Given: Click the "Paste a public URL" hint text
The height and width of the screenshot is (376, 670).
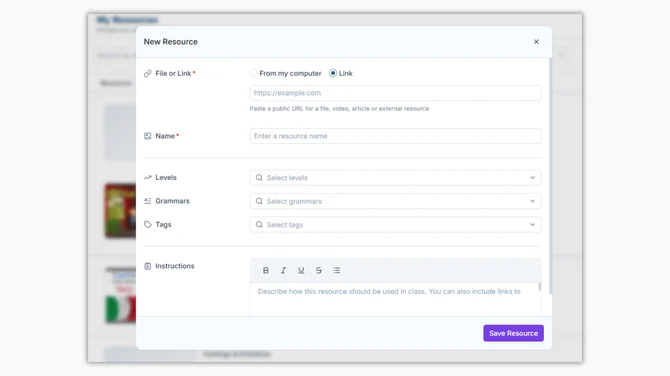Looking at the screenshot, I should [339, 109].
